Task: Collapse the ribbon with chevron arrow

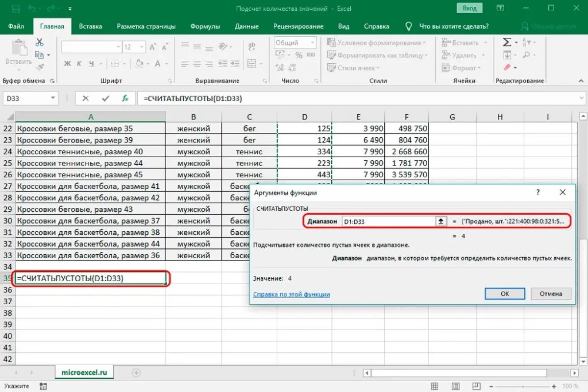Action: (581, 81)
